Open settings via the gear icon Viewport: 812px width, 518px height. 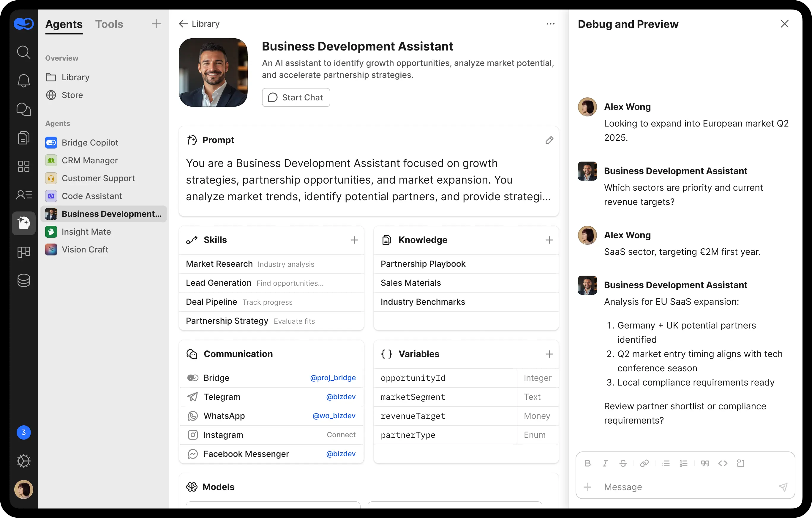23,461
